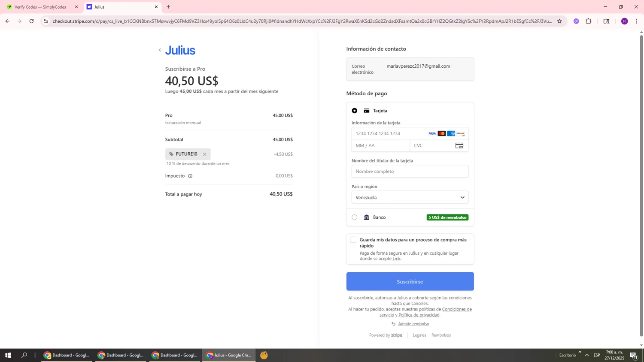
Task: Expand the Escritorio toolbar chevron
Action: (x=580, y=352)
